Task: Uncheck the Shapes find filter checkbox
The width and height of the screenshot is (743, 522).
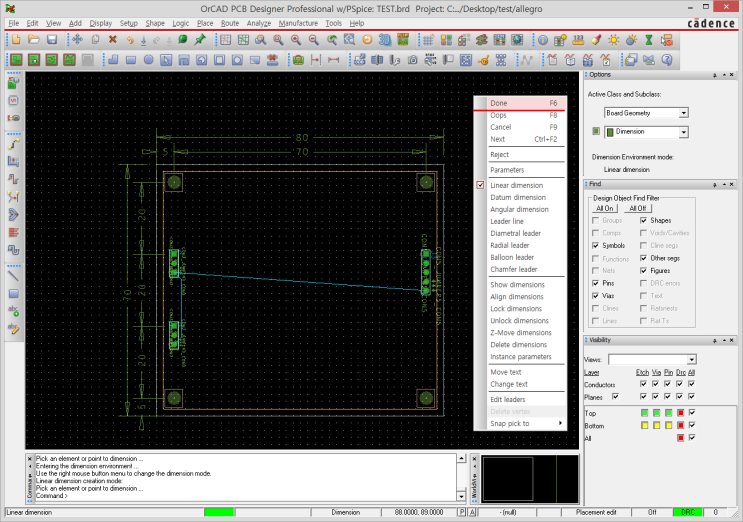Action: (643, 220)
